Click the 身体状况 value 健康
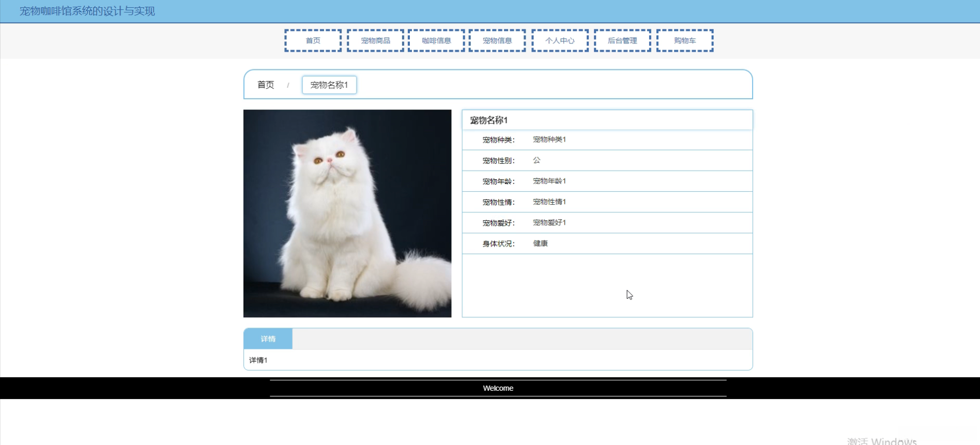Image resolution: width=980 pixels, height=445 pixels. coord(540,243)
